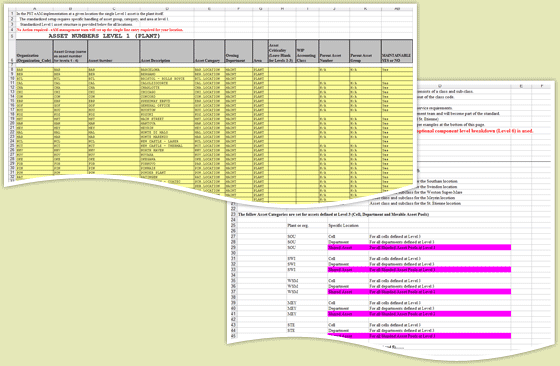Select the "Department" entry in row 28

[x=338, y=242]
